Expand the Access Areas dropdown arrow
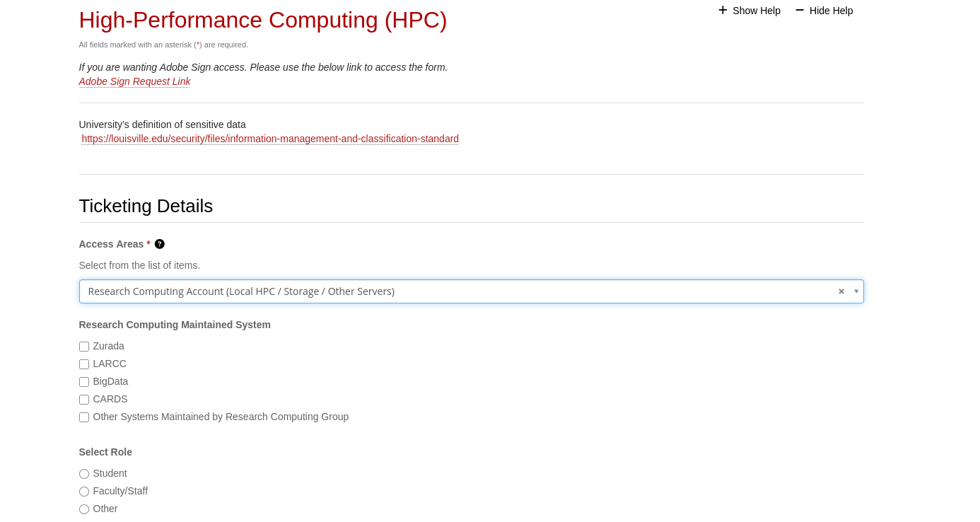This screenshot has height=522, width=980. (856, 291)
